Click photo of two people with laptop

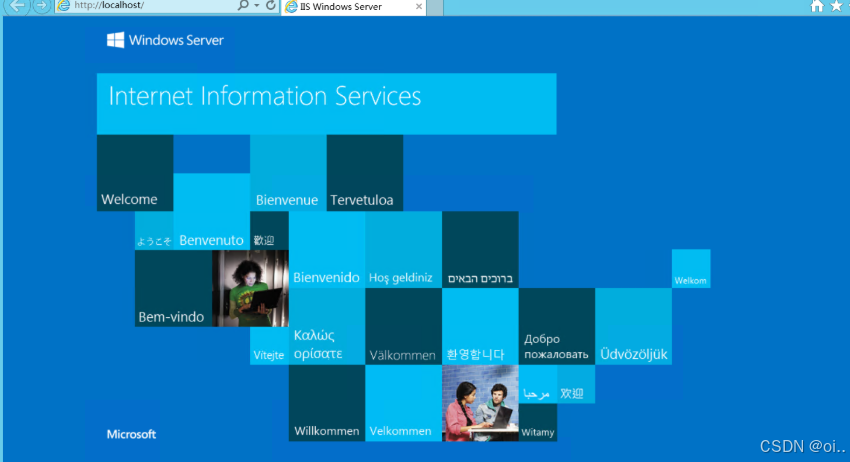[x=480, y=403]
